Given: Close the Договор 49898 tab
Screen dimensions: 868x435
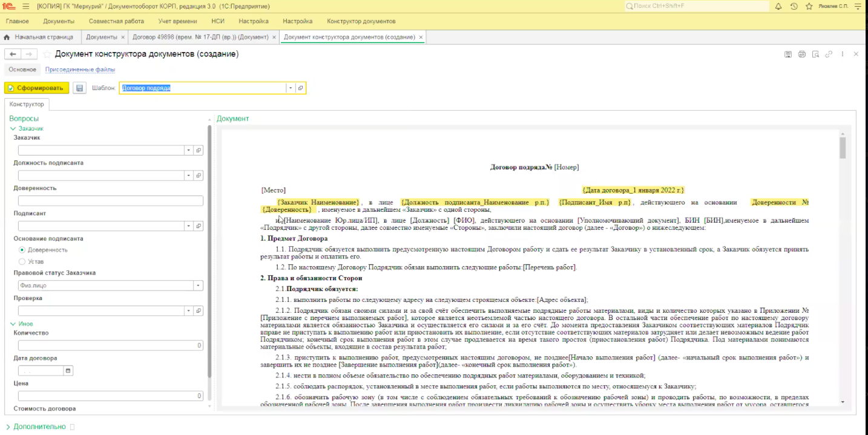Looking at the screenshot, I should click(274, 37).
